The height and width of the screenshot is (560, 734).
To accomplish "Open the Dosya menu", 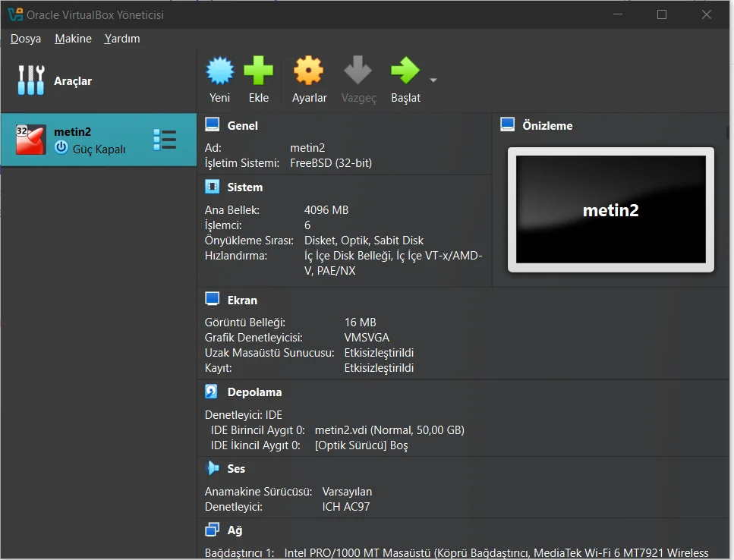I will [x=26, y=39].
